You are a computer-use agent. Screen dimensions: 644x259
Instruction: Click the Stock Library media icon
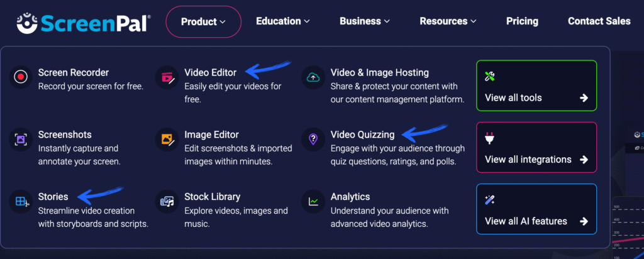[167, 202]
